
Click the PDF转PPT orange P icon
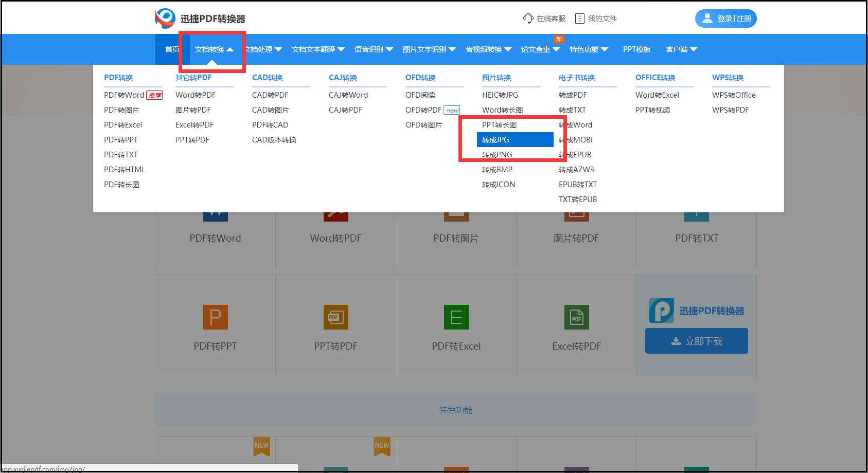click(x=215, y=317)
